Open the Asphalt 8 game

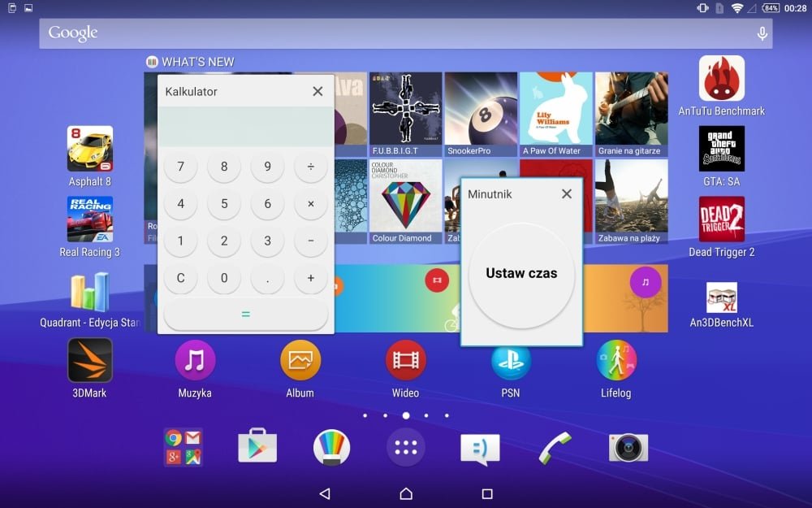click(90, 149)
